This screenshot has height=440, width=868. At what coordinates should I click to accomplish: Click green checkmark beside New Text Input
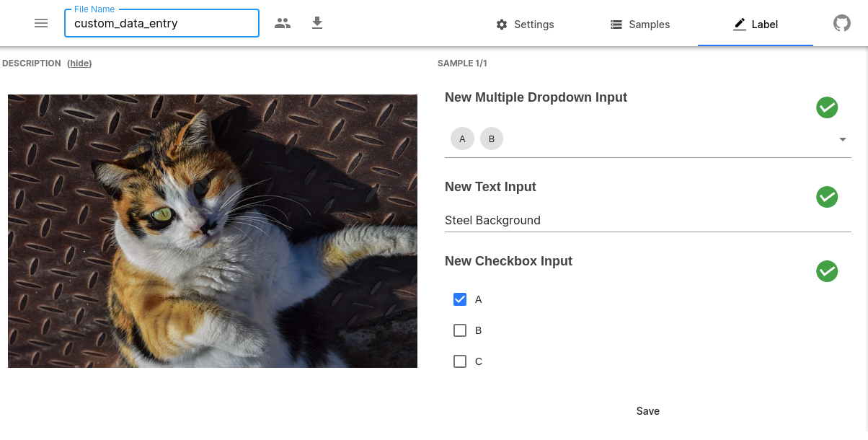pyautogui.click(x=826, y=197)
